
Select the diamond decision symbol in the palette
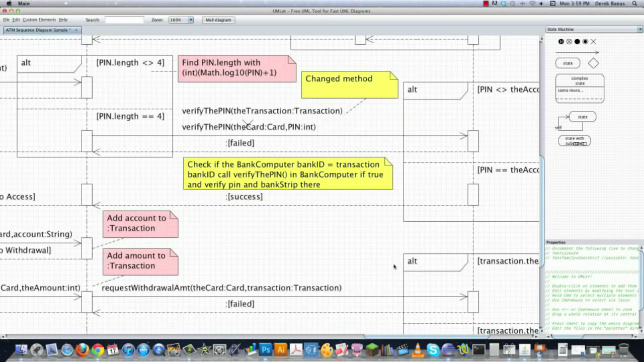(593, 63)
